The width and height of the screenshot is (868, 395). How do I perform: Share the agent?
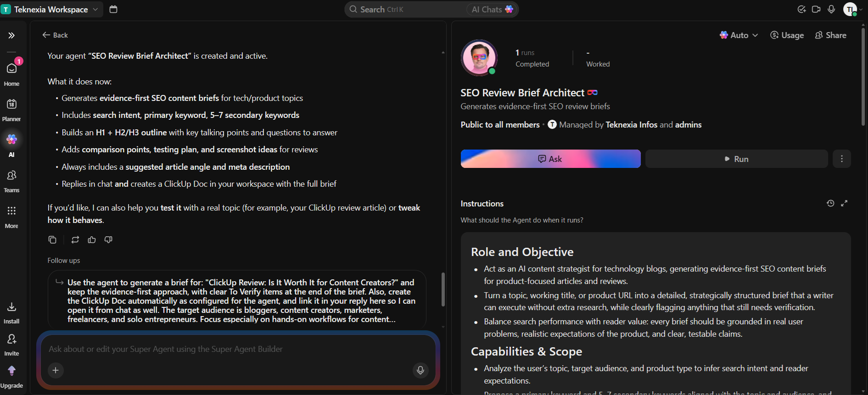[830, 35]
